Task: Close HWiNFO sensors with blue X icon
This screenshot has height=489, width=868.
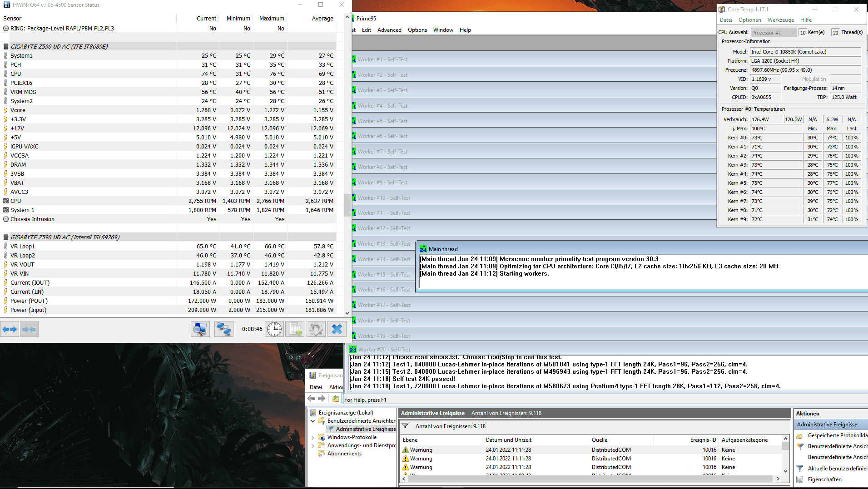Action: 337,329
